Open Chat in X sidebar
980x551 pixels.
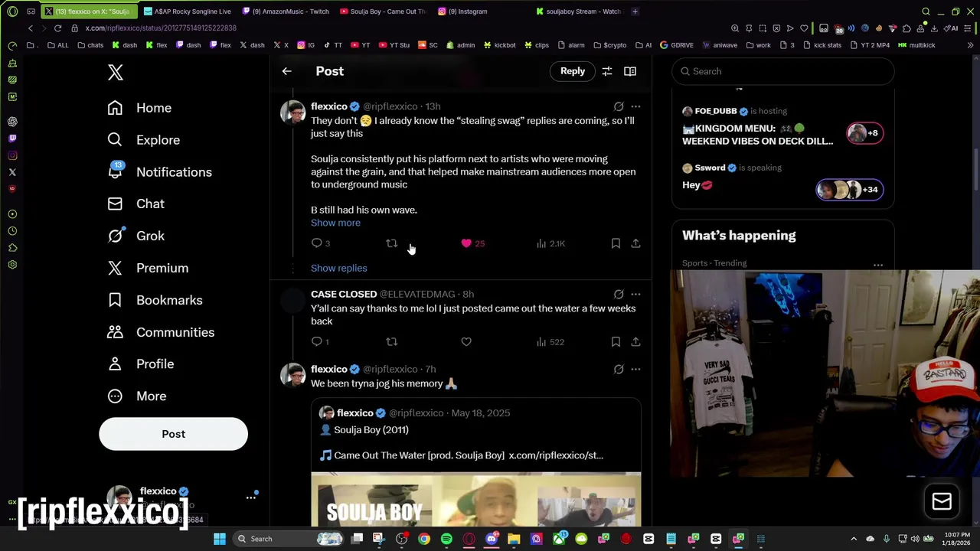pos(136,204)
